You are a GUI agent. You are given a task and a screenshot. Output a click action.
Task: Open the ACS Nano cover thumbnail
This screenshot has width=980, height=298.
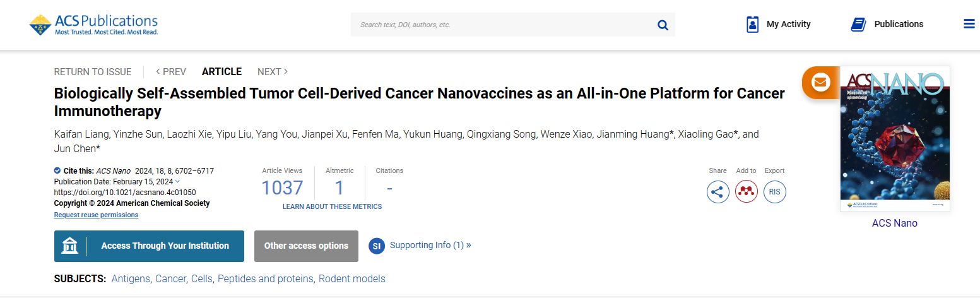[895, 139]
